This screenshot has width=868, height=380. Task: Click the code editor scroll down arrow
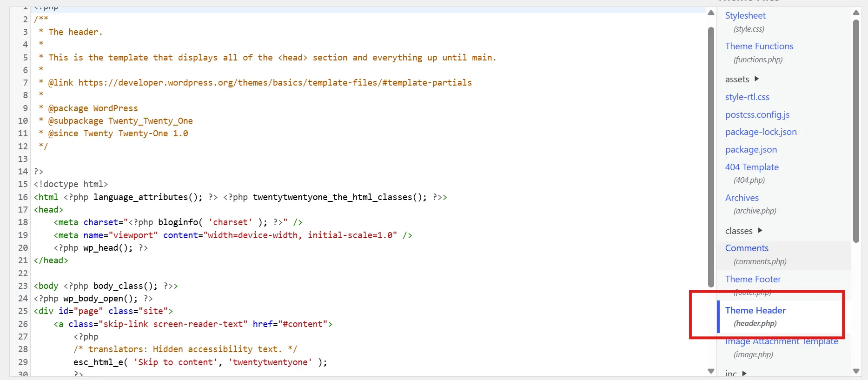(711, 371)
